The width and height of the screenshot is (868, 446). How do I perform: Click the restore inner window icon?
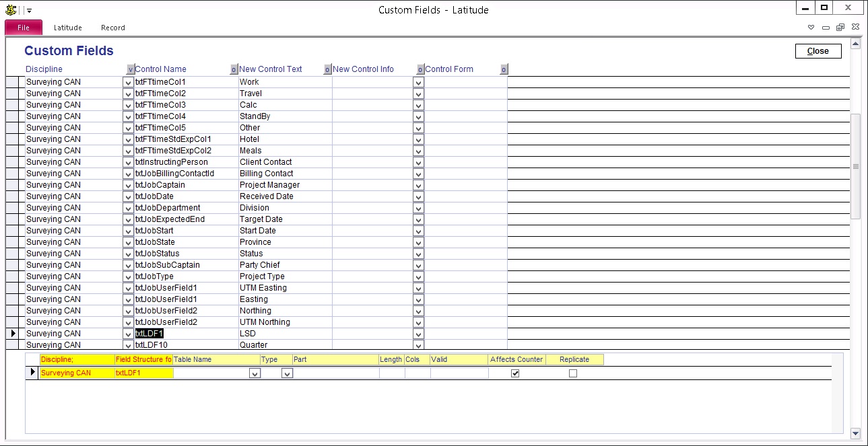click(x=840, y=28)
